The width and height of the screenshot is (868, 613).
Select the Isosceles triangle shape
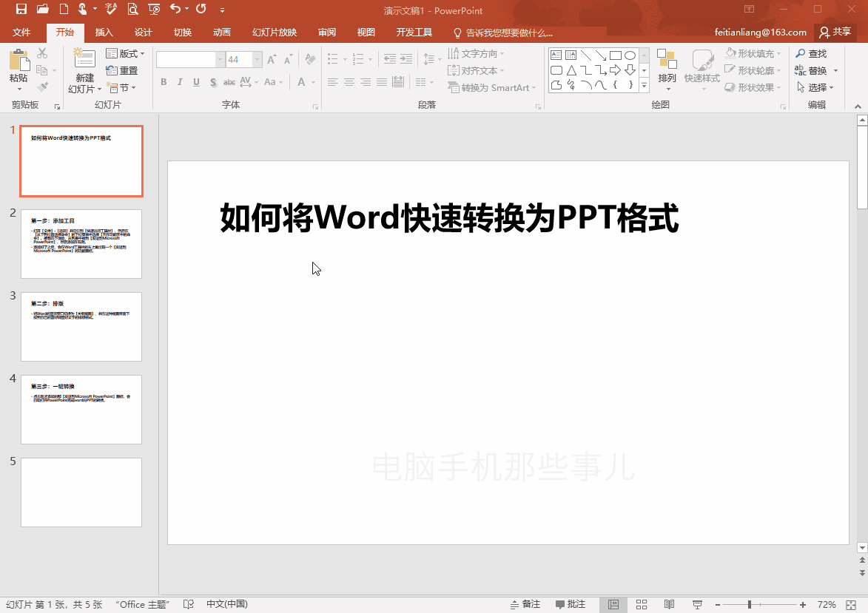[x=571, y=70]
